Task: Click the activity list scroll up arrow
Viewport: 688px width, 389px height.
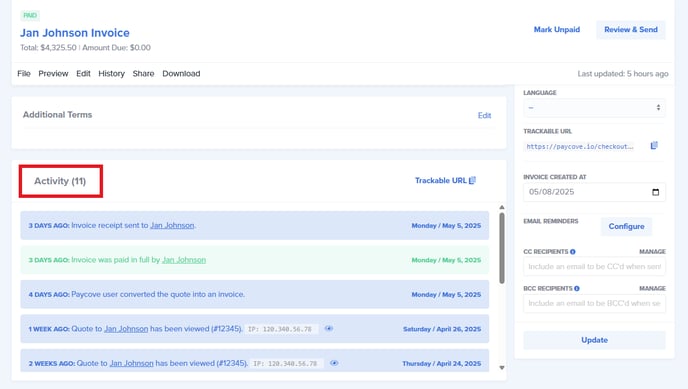Action: click(502, 207)
